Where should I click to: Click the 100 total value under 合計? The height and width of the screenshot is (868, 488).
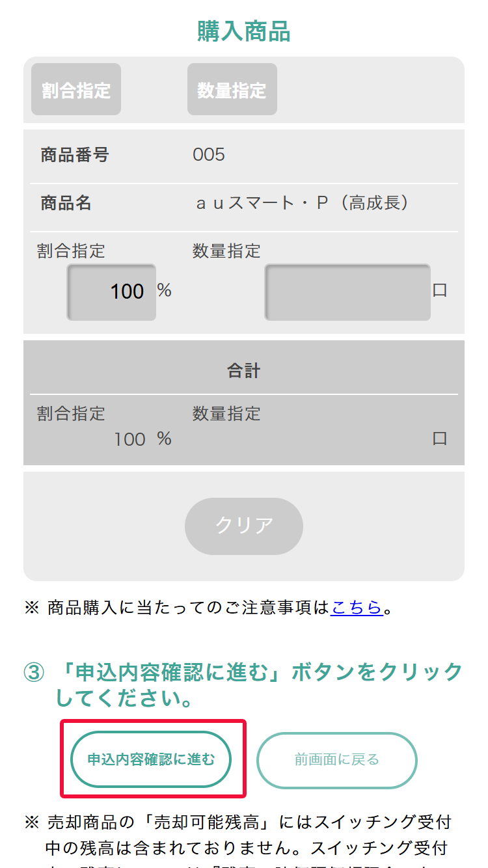129,439
